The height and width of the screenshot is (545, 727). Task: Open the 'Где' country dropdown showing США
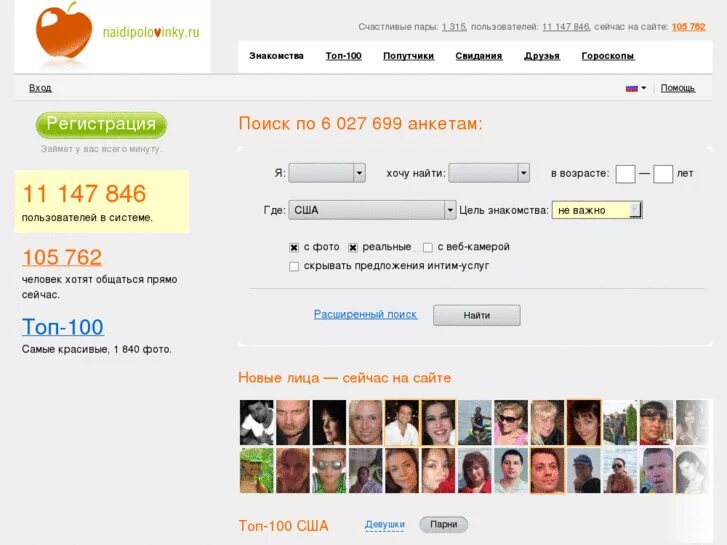[x=372, y=210]
